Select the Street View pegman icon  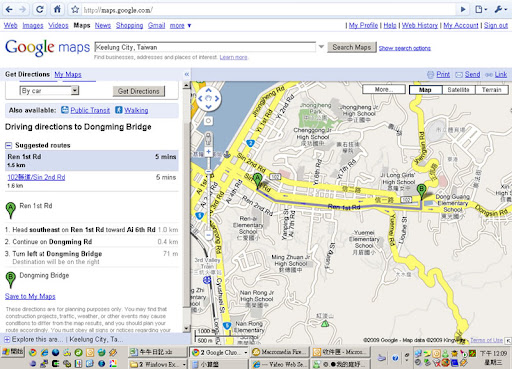click(208, 139)
